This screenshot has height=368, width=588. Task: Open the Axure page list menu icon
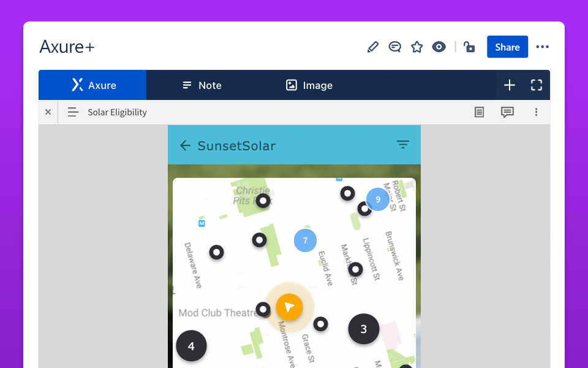pyautogui.click(x=73, y=112)
